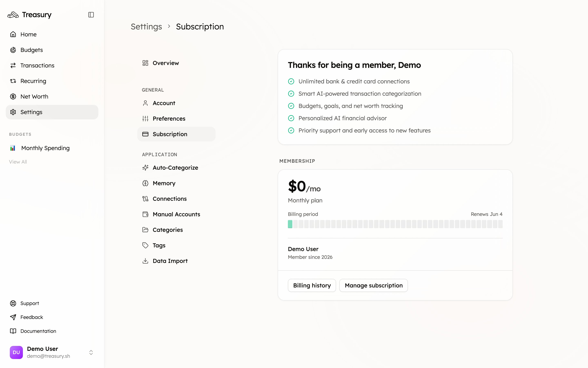The height and width of the screenshot is (368, 588).
Task: Open the Monthly Spending budget
Action: coord(52,148)
